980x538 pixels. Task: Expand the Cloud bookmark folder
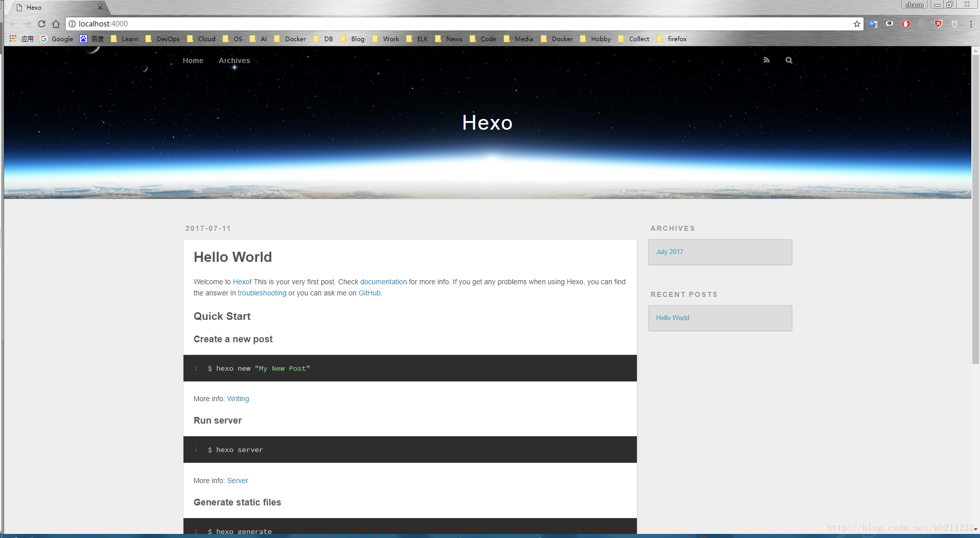coord(201,39)
